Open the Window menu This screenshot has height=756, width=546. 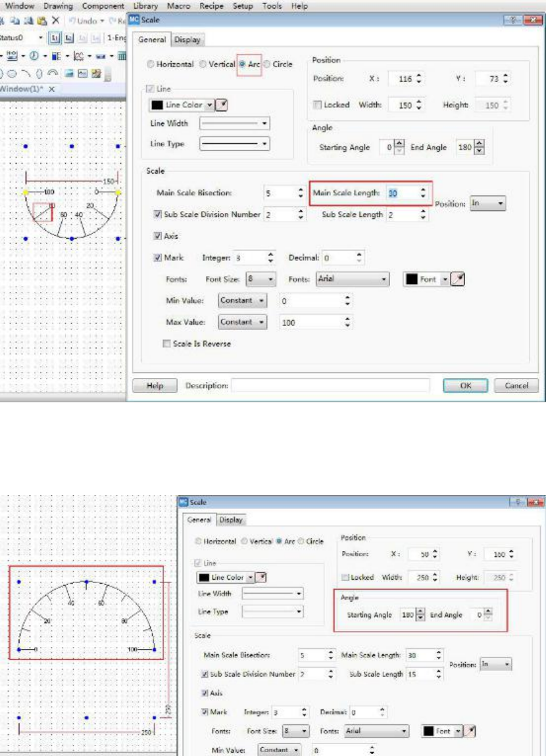pyautogui.click(x=19, y=7)
